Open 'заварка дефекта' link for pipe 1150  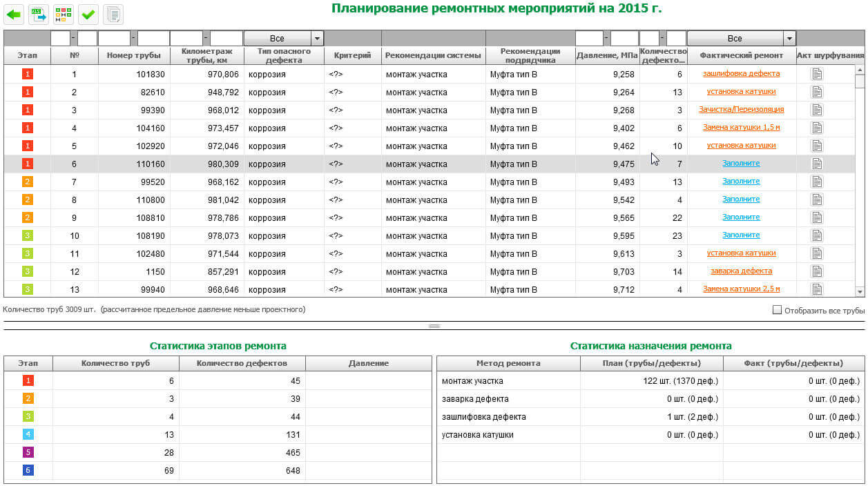coord(741,271)
